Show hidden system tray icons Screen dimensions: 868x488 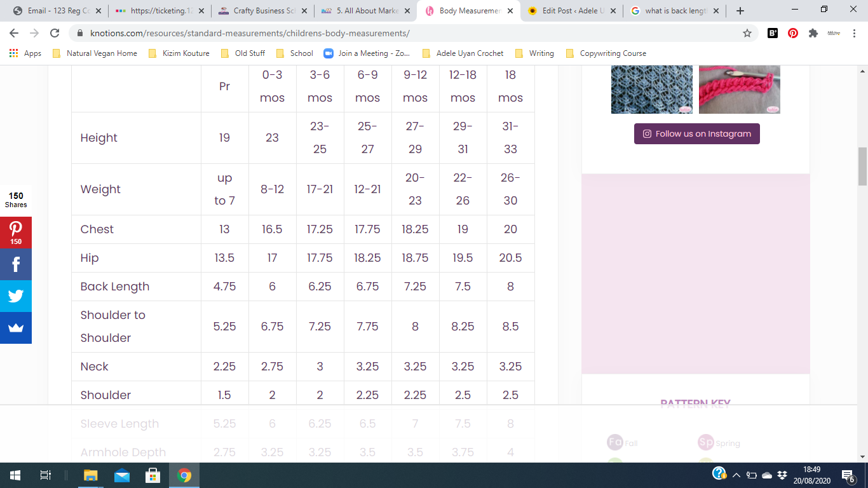pyautogui.click(x=736, y=475)
